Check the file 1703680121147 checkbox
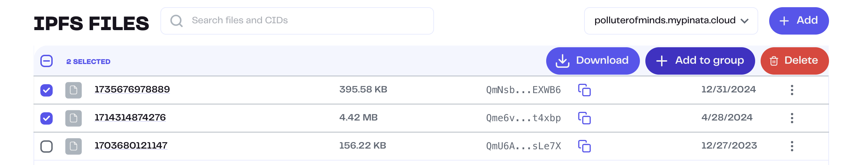868x165 pixels. pyautogui.click(x=47, y=147)
